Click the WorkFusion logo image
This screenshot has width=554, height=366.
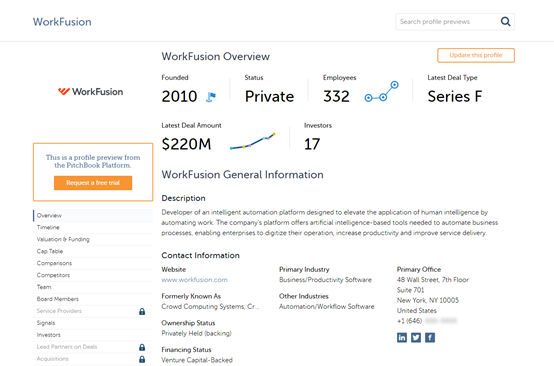coord(91,92)
